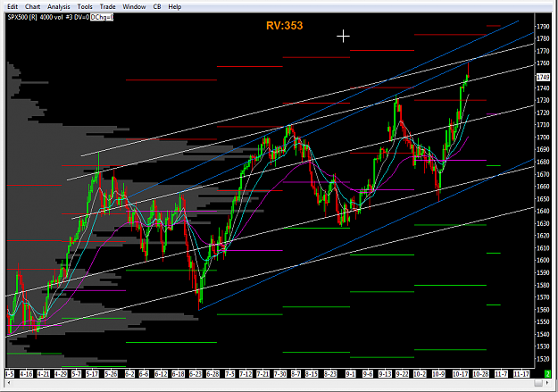558x392 pixels.
Task: Click the 11-17 date label
Action: [521, 374]
